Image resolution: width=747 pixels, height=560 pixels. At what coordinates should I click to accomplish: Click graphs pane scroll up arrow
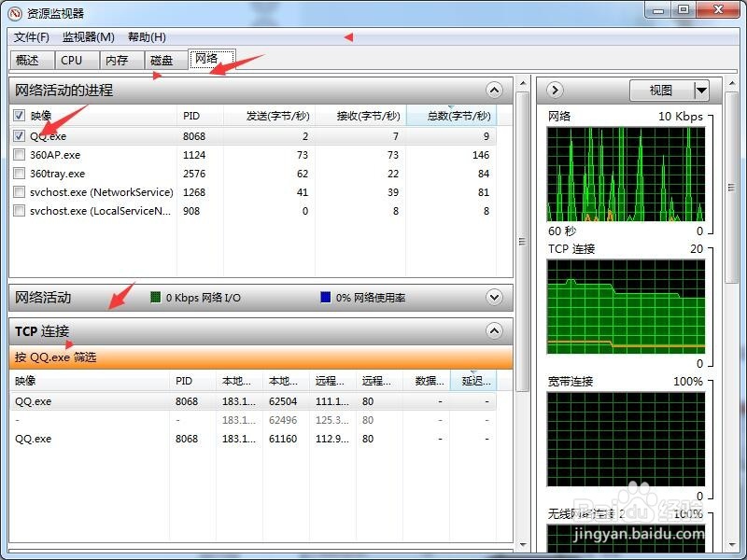pyautogui.click(x=732, y=83)
